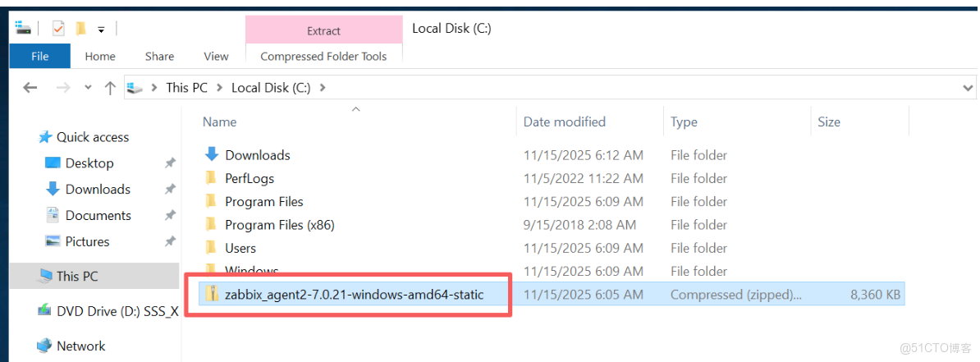Screen dimensions: 980x362
Task: Open the Customize Quick Access Toolbar dropdown
Action: (101, 30)
